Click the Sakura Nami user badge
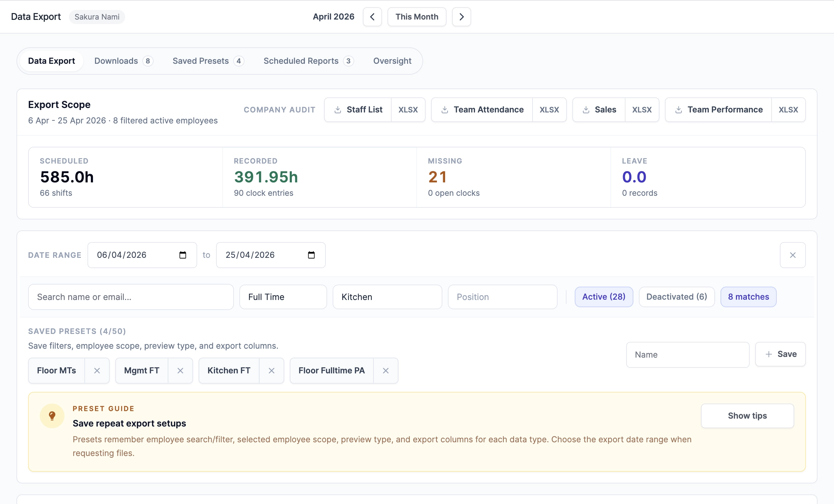 click(x=97, y=17)
